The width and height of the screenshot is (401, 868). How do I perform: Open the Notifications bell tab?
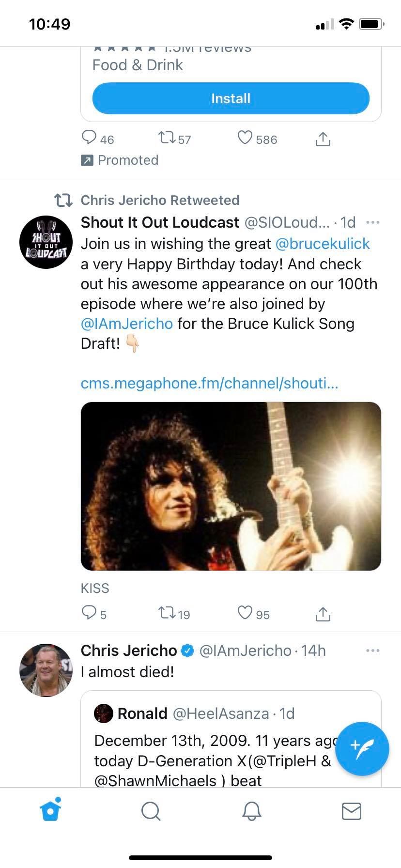click(251, 811)
